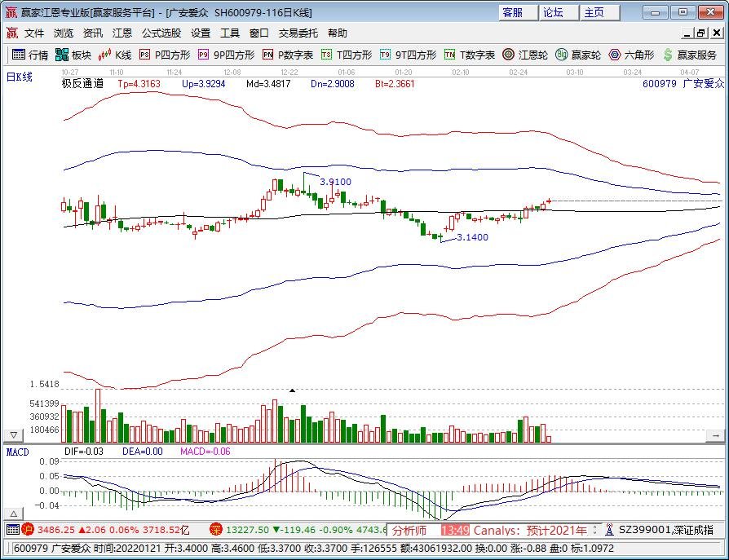Open 赢家服务 service with dollar icon
This screenshot has height=560, width=729.
(x=690, y=55)
